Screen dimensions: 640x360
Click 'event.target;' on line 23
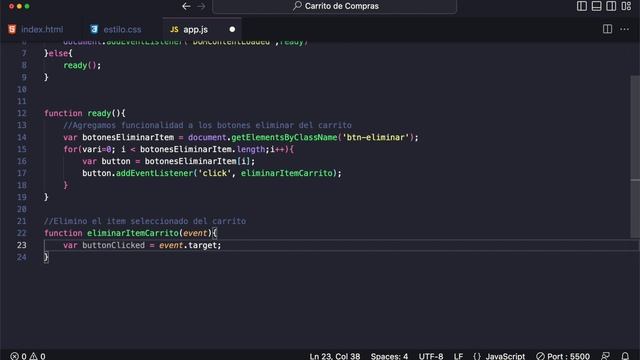(190, 245)
